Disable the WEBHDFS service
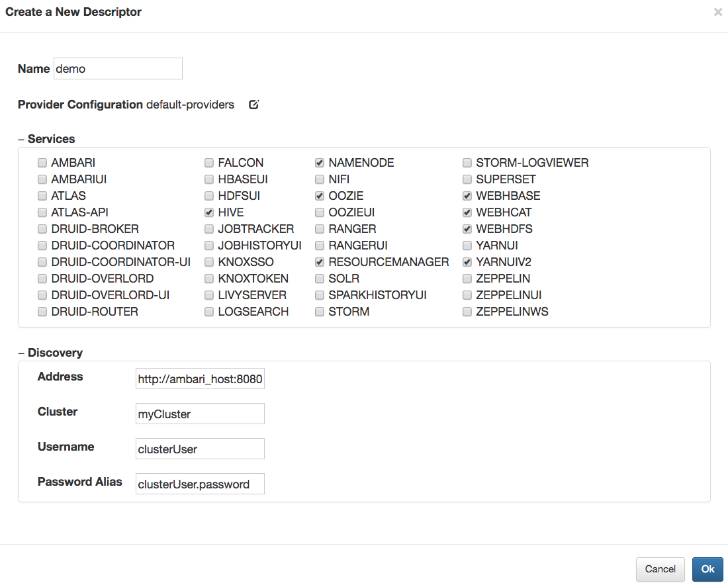The height and width of the screenshot is (587, 728). pos(467,229)
